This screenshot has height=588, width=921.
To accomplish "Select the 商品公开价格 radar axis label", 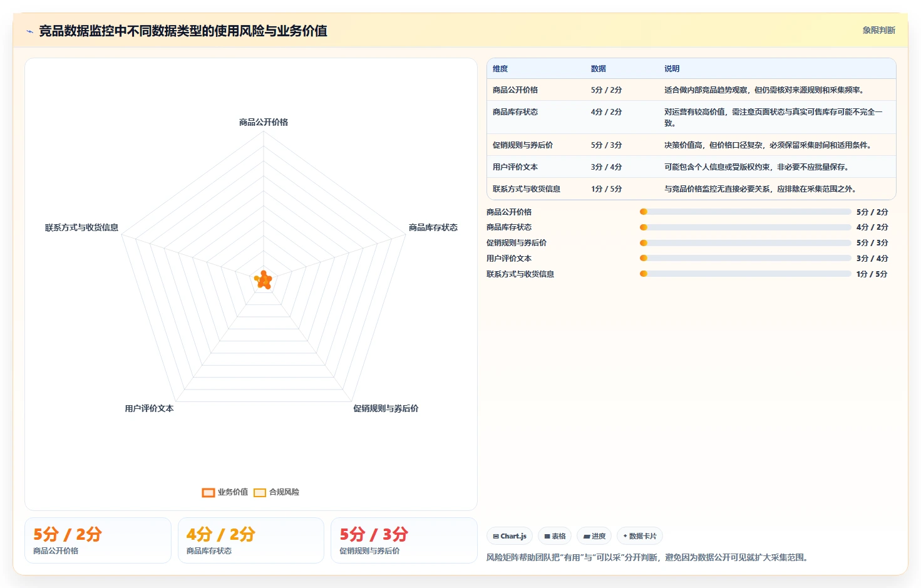I will tap(264, 122).
